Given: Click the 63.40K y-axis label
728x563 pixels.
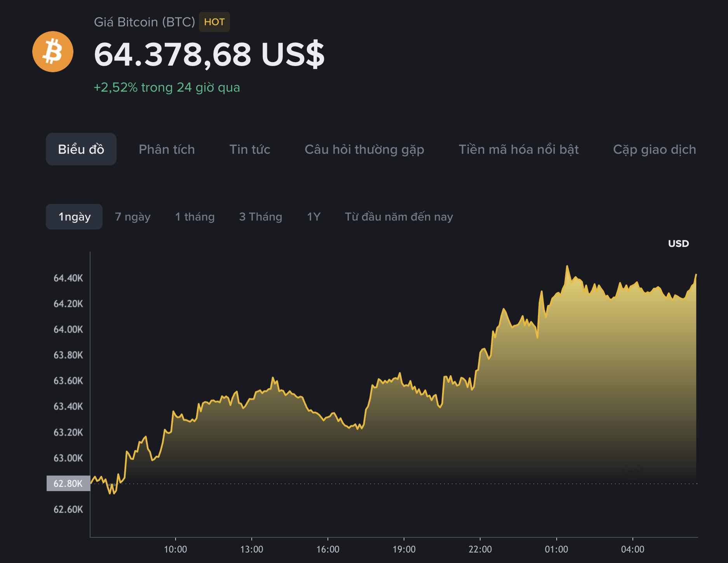Looking at the screenshot, I should [x=68, y=406].
